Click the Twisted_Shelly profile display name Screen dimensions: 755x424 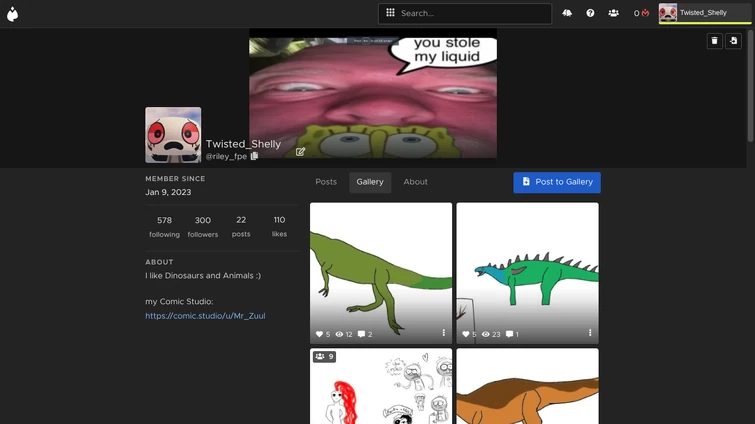(x=243, y=144)
